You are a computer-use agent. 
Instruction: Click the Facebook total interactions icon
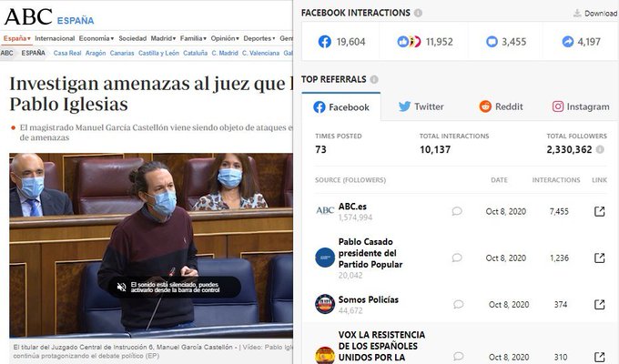(x=324, y=42)
